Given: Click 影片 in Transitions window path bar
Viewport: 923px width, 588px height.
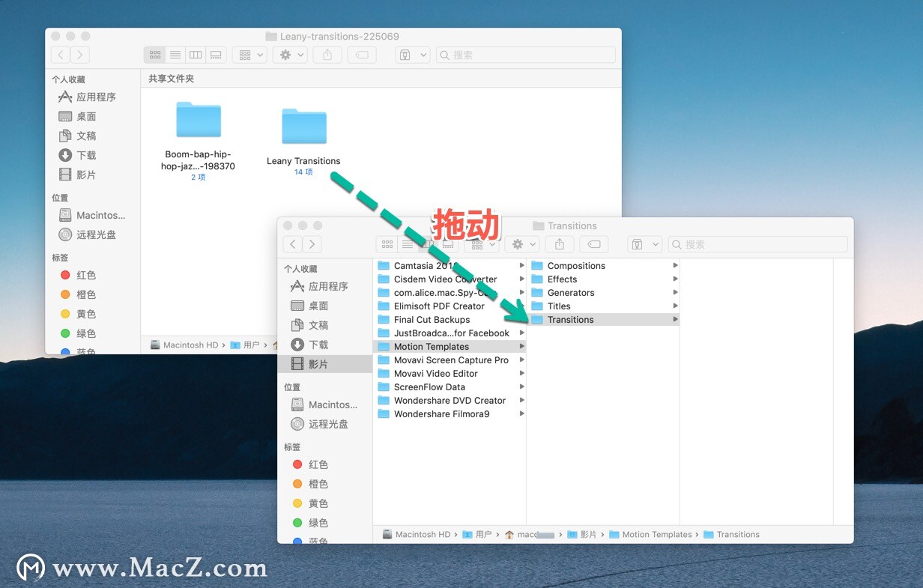Looking at the screenshot, I should (x=582, y=534).
